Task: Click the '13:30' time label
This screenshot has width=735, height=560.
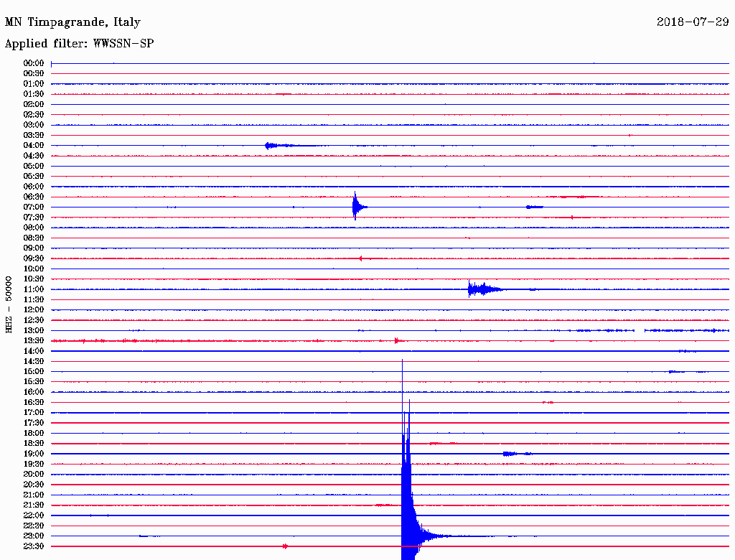Action: tap(34, 341)
